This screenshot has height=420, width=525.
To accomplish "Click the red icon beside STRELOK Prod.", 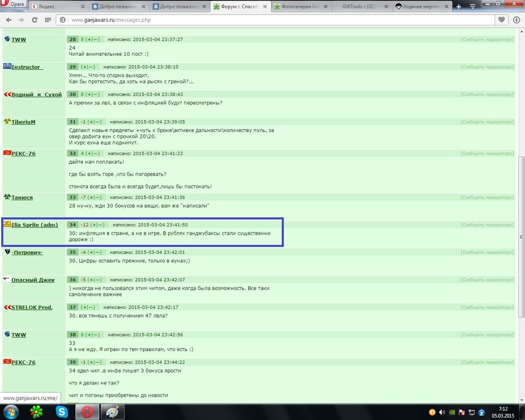I will pyautogui.click(x=7, y=307).
